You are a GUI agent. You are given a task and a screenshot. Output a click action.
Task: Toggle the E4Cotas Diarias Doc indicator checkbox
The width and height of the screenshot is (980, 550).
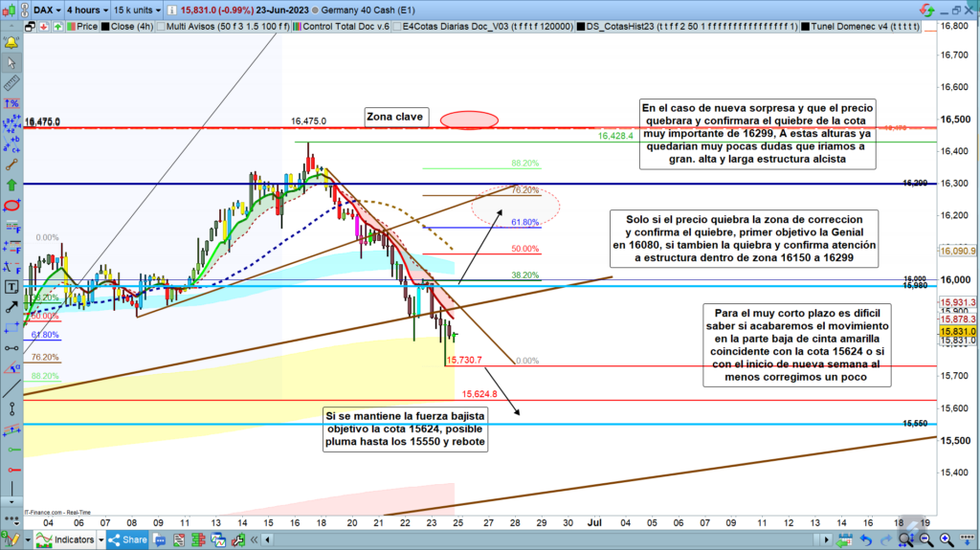point(396,27)
